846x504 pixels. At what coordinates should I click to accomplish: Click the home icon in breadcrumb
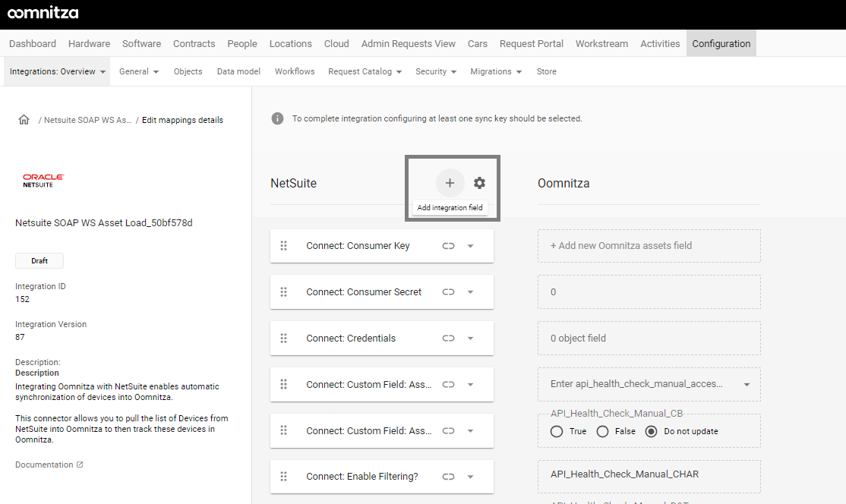click(x=24, y=120)
